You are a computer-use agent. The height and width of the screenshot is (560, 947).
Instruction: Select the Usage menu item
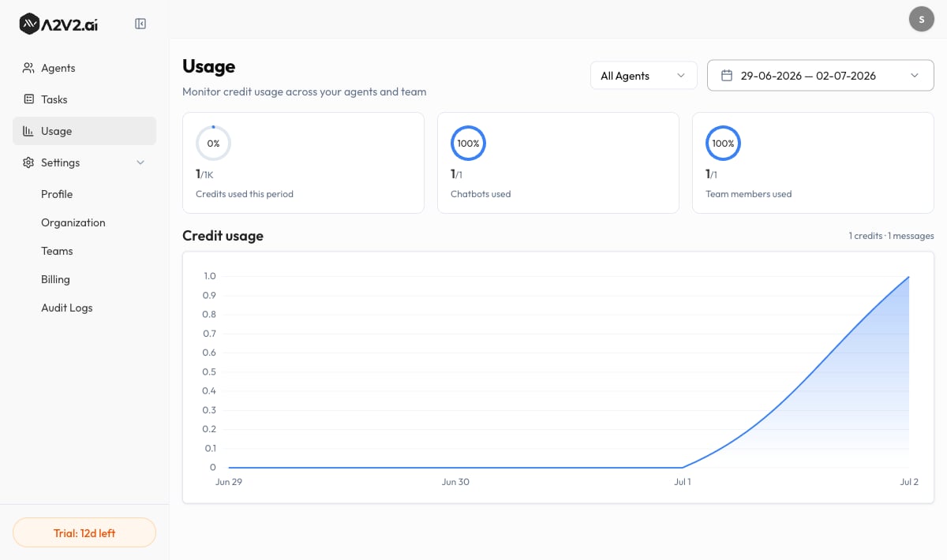pyautogui.click(x=84, y=131)
